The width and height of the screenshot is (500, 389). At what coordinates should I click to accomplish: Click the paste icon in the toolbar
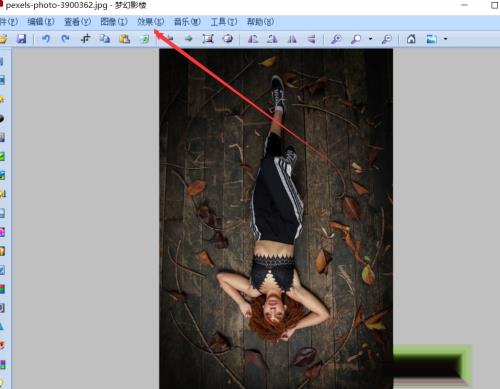(x=124, y=39)
